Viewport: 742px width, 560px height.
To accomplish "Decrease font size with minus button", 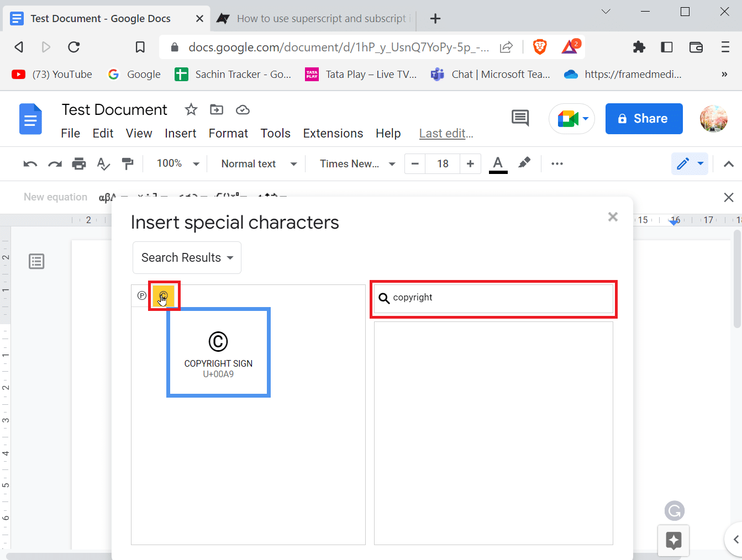I will (415, 163).
